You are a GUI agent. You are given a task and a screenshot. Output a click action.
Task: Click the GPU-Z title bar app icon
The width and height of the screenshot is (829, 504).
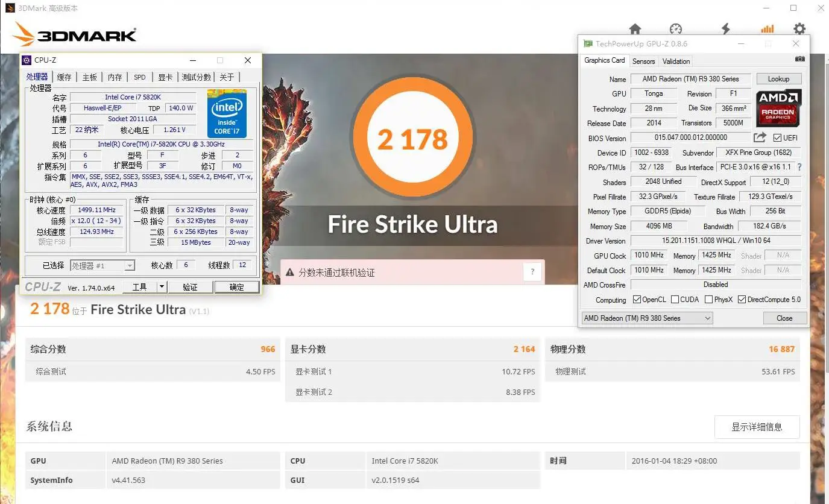pyautogui.click(x=588, y=43)
